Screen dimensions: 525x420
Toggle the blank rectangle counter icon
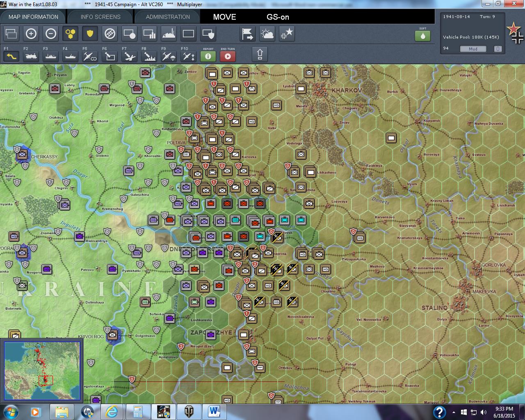click(189, 34)
